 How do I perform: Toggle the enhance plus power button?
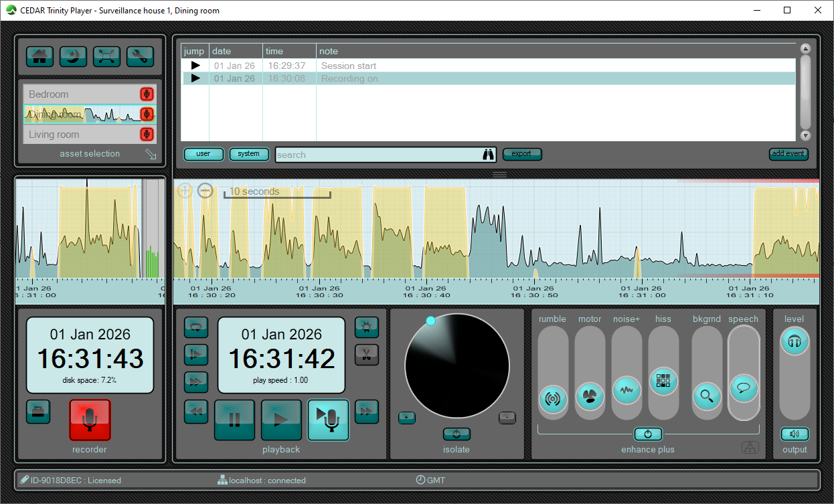pos(648,434)
